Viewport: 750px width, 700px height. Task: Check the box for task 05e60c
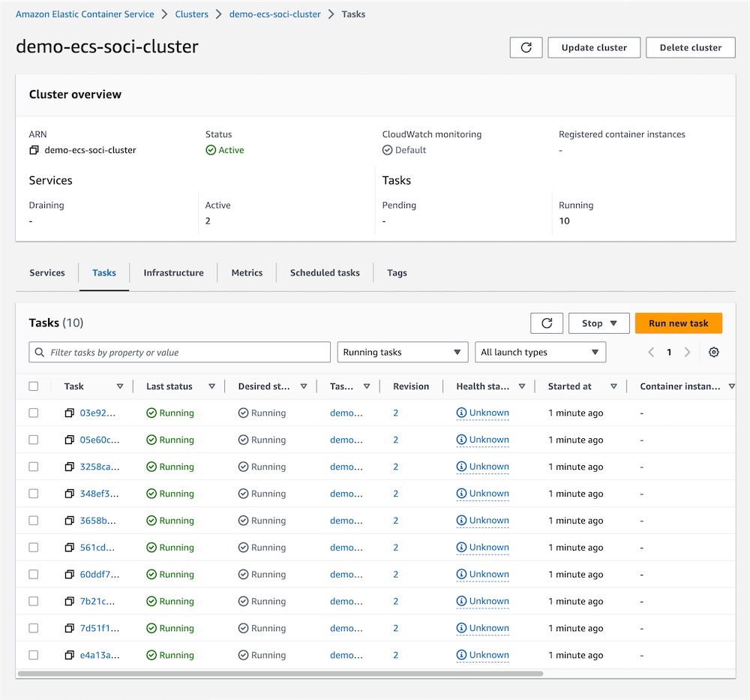[34, 439]
